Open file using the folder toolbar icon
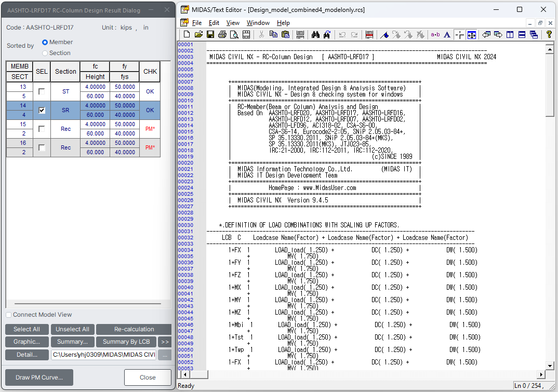 point(198,34)
